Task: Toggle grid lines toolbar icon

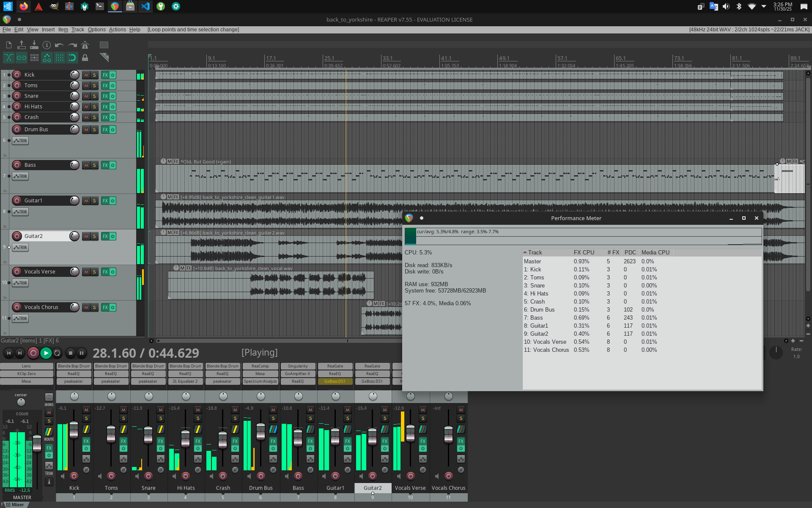Action: coord(60,58)
